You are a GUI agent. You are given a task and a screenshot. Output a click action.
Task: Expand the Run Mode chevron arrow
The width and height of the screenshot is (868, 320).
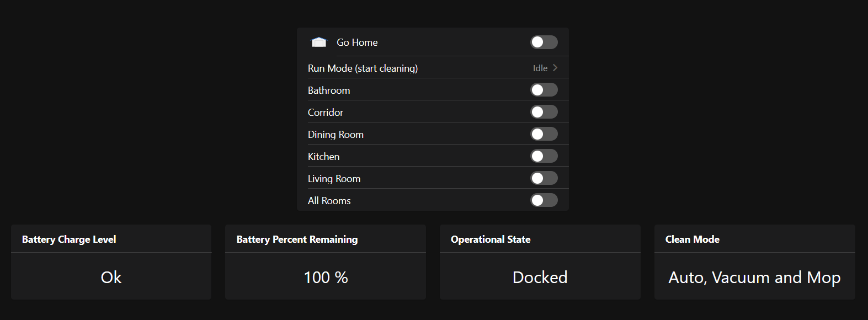pos(555,68)
